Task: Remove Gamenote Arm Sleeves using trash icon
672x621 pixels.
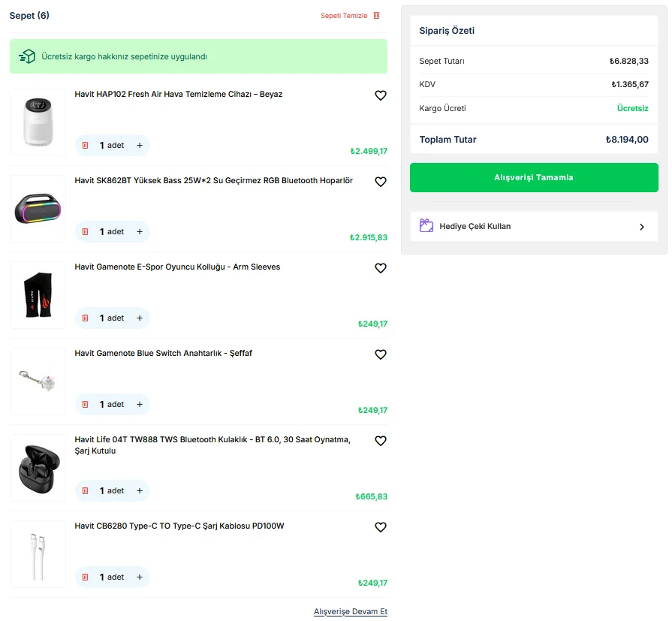Action: pos(86,318)
